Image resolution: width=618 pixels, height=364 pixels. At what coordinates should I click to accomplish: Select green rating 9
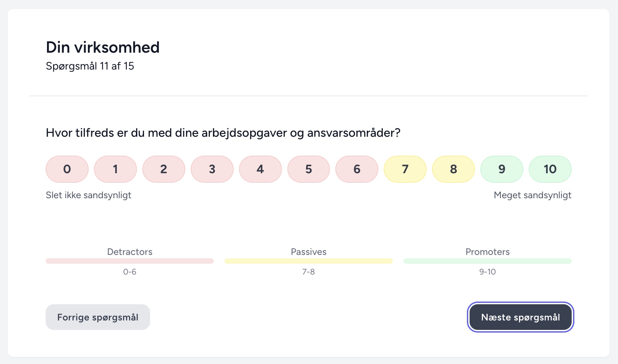click(502, 169)
